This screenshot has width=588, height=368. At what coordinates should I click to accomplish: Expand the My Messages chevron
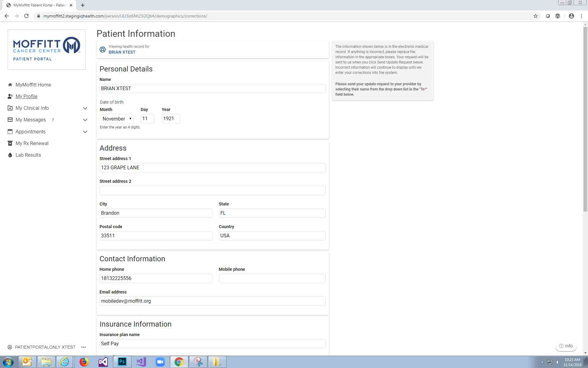(85, 120)
